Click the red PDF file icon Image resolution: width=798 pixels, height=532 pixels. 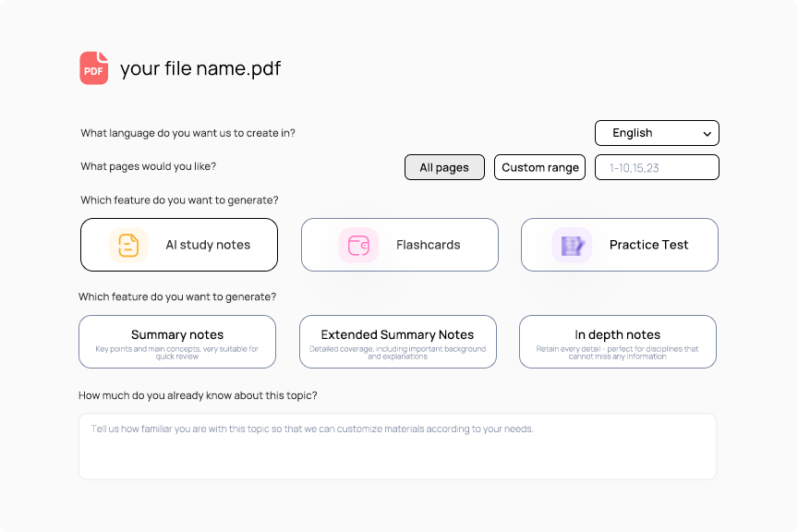(x=93, y=68)
